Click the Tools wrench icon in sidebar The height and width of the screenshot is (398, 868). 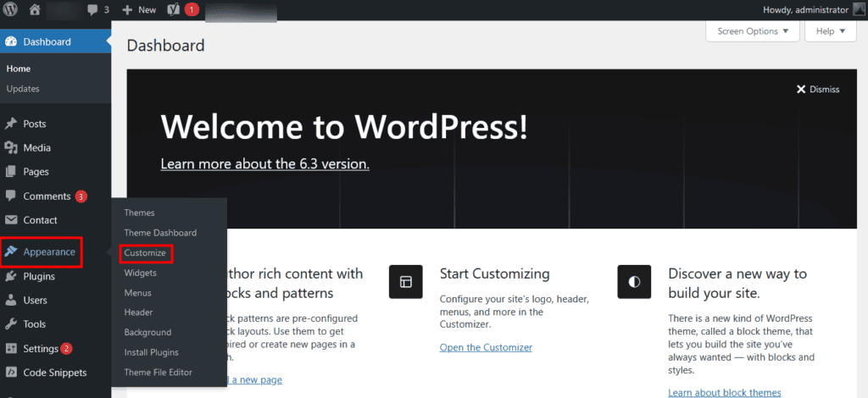[11, 323]
